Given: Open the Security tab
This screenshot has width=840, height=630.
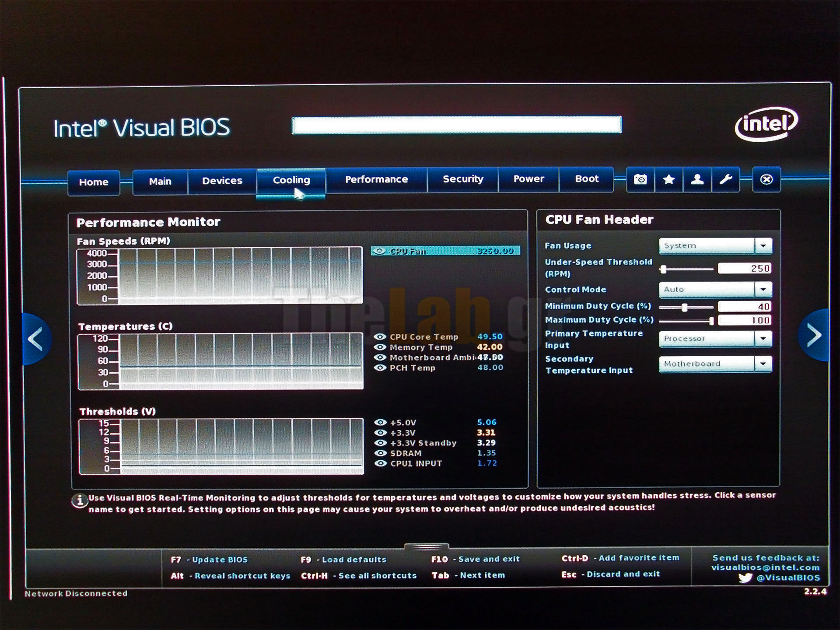Looking at the screenshot, I should pyautogui.click(x=463, y=179).
